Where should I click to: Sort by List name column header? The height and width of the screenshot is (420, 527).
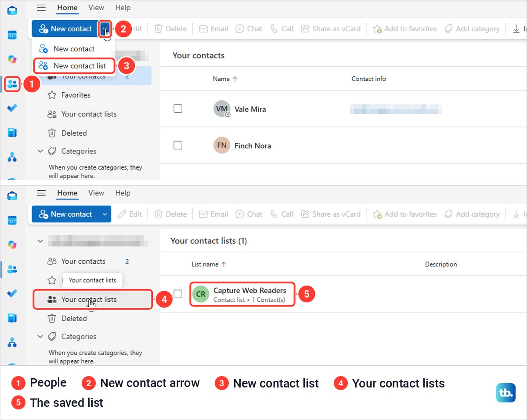click(209, 264)
